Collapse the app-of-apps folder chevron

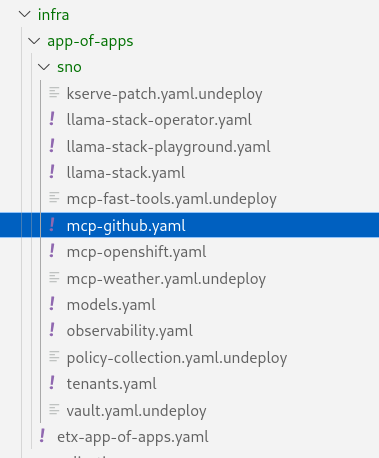(x=34, y=41)
